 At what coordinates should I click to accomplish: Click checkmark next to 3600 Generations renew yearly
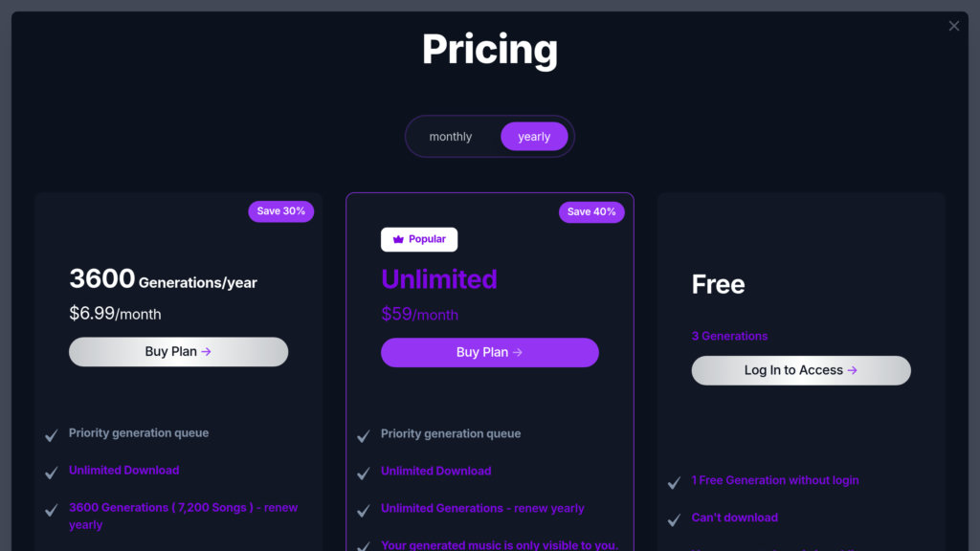52,510
